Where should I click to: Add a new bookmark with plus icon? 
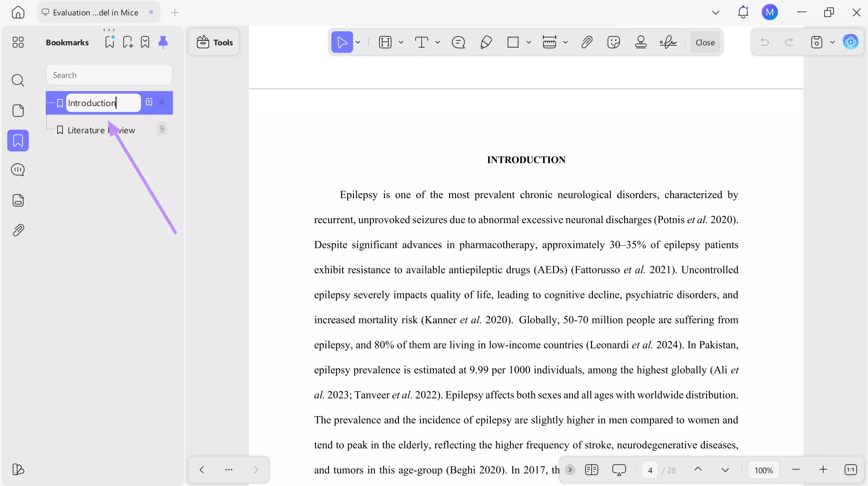128,42
